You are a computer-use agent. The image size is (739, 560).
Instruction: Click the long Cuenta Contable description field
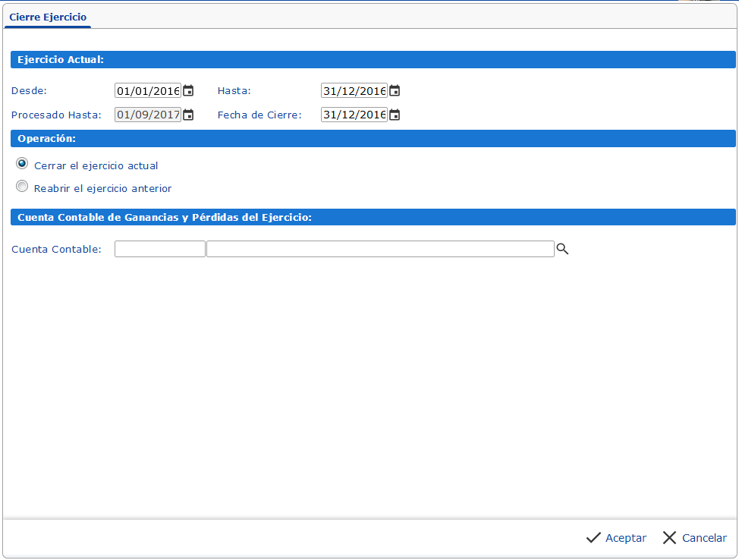(x=380, y=249)
